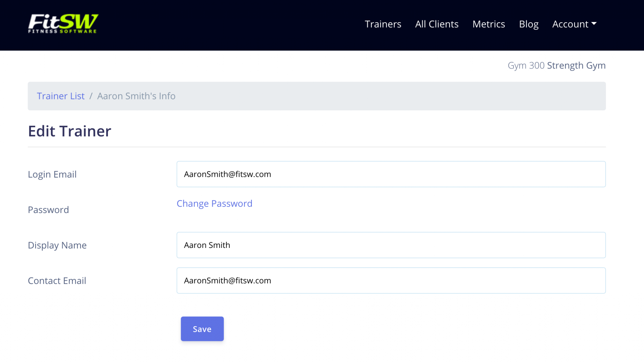Return to the Trainer List
Image resolution: width=644 pixels, height=362 pixels.
click(61, 96)
